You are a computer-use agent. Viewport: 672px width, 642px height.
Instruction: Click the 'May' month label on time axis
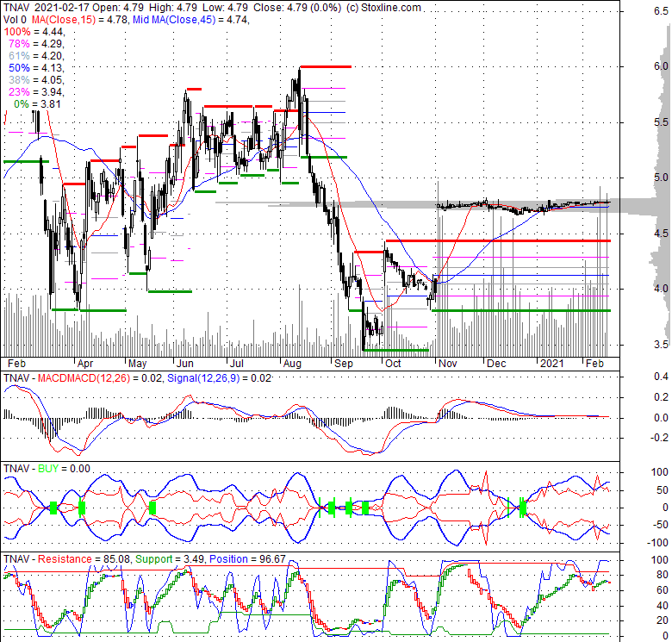point(137,364)
